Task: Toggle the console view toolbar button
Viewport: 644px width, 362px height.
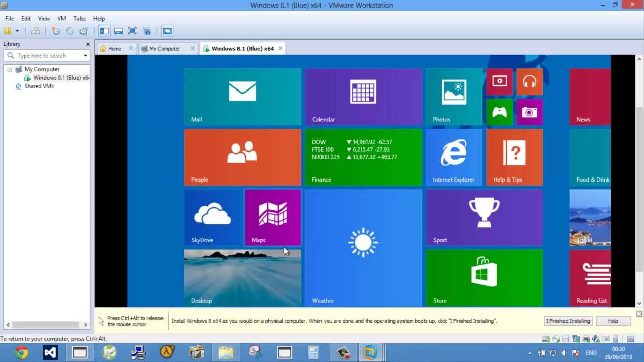Action: click(x=167, y=31)
